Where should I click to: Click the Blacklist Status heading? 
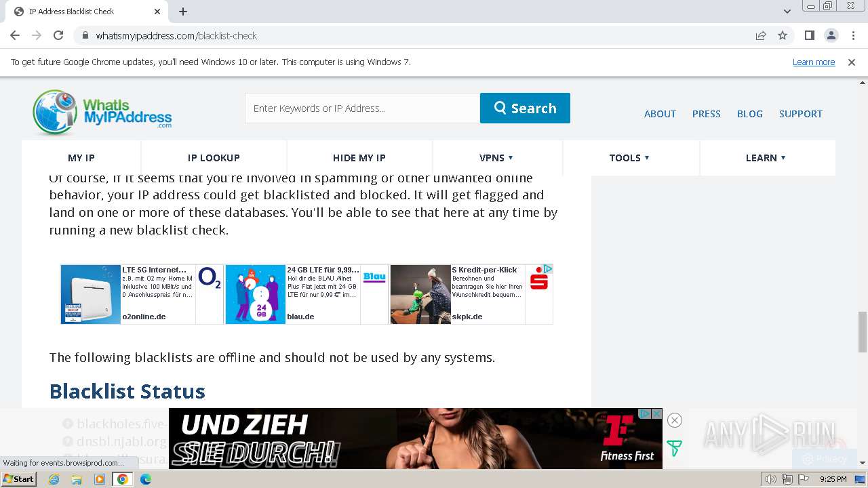coord(127,392)
